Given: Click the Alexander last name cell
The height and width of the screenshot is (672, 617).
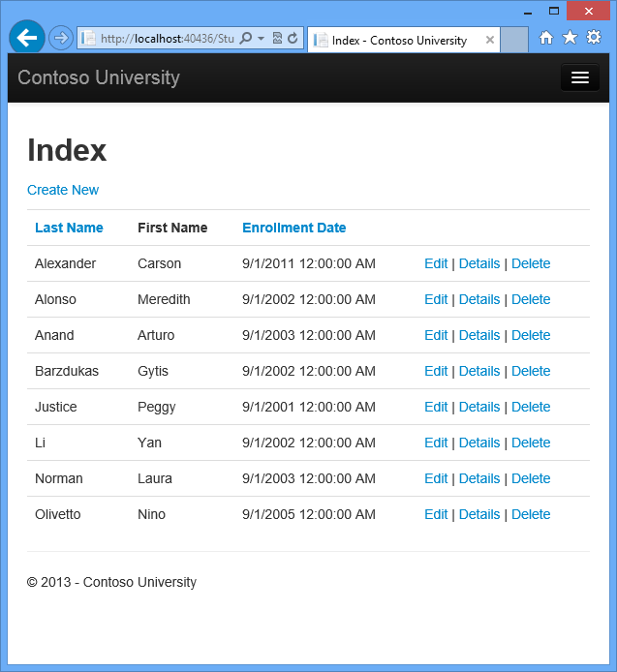Looking at the screenshot, I should pyautogui.click(x=65, y=263).
